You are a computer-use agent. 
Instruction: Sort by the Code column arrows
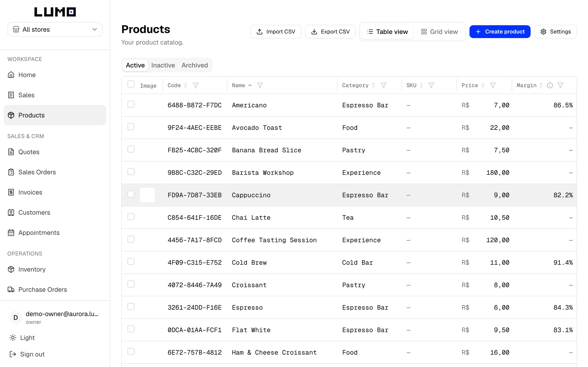[186, 85]
